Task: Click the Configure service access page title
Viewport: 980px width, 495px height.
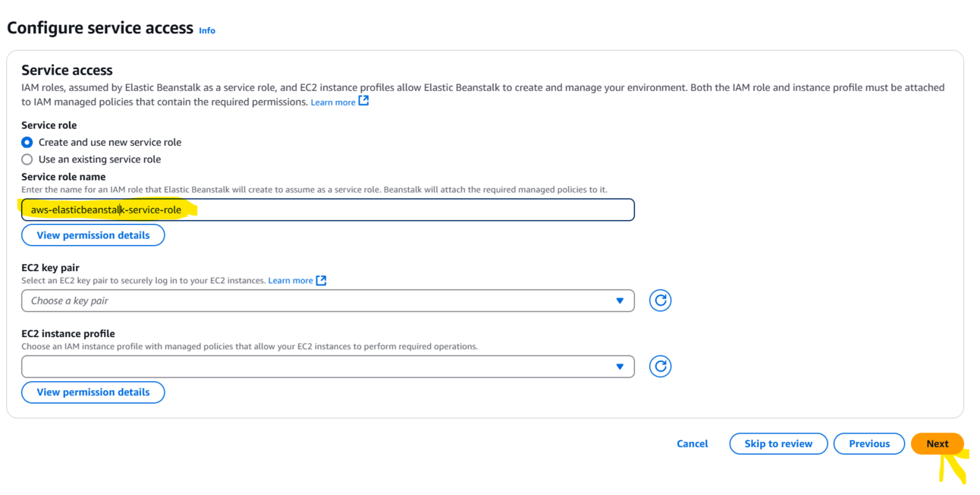Action: [x=100, y=28]
